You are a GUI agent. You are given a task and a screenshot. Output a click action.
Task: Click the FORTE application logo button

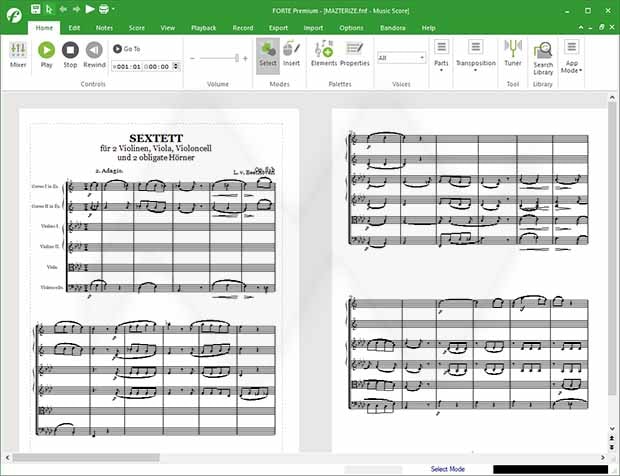pos(14,15)
